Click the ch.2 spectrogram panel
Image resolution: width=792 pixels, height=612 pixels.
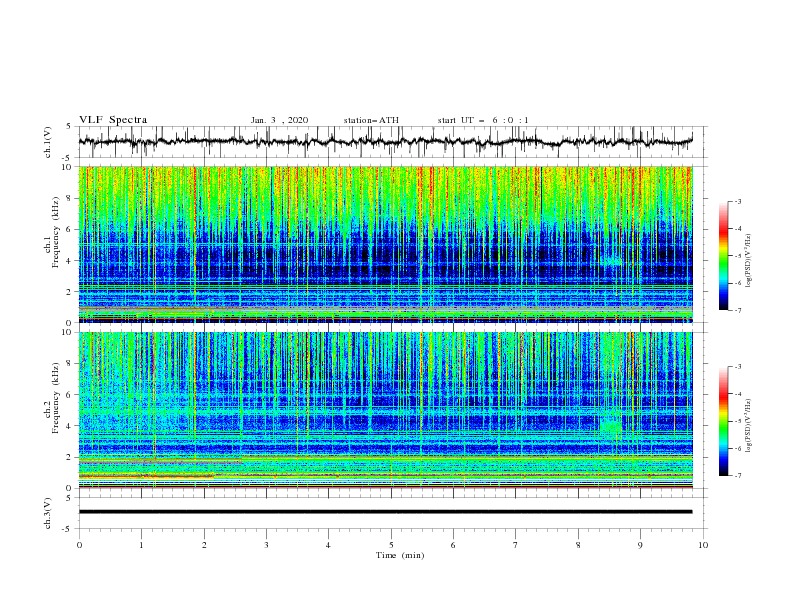coord(385,410)
